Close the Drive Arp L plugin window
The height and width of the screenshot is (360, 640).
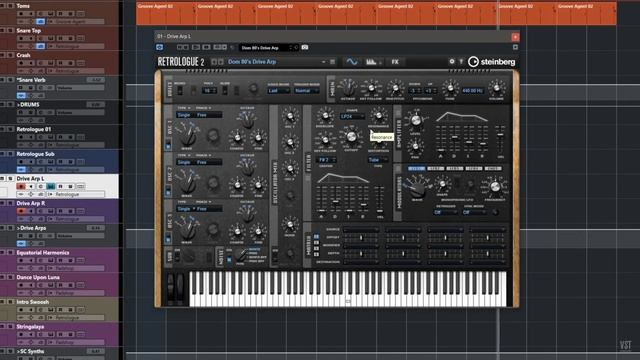click(515, 37)
